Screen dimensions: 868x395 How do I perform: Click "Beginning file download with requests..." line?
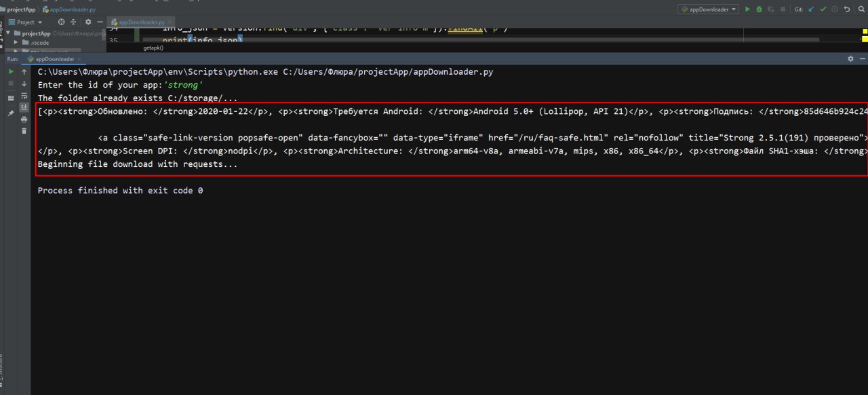click(x=138, y=164)
